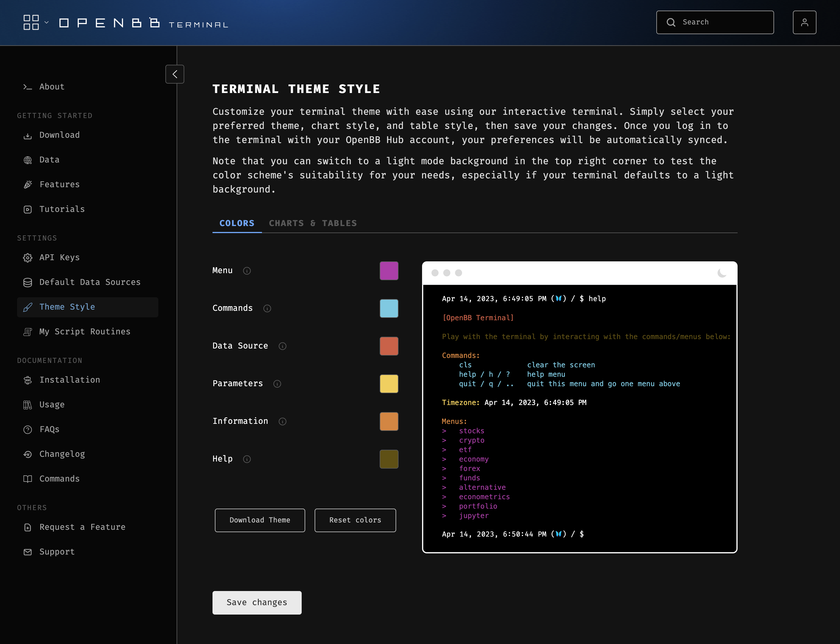Image resolution: width=840 pixels, height=644 pixels.
Task: Open the Help olive color swatch
Action: [x=389, y=459]
